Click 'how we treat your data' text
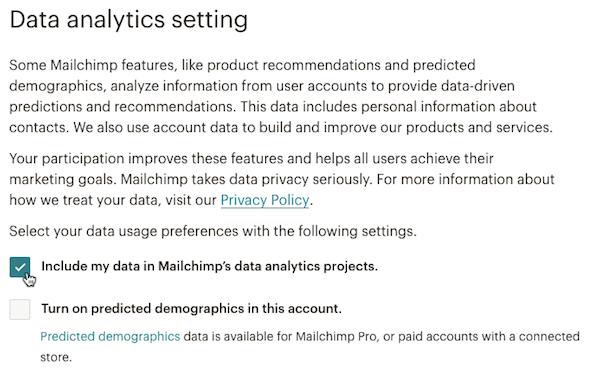 (x=84, y=200)
